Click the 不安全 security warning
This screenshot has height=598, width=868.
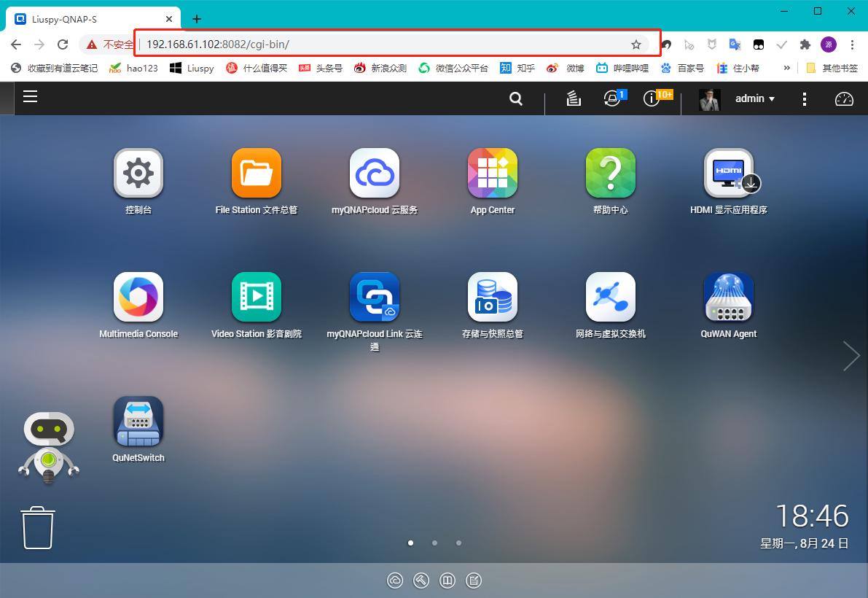109,44
